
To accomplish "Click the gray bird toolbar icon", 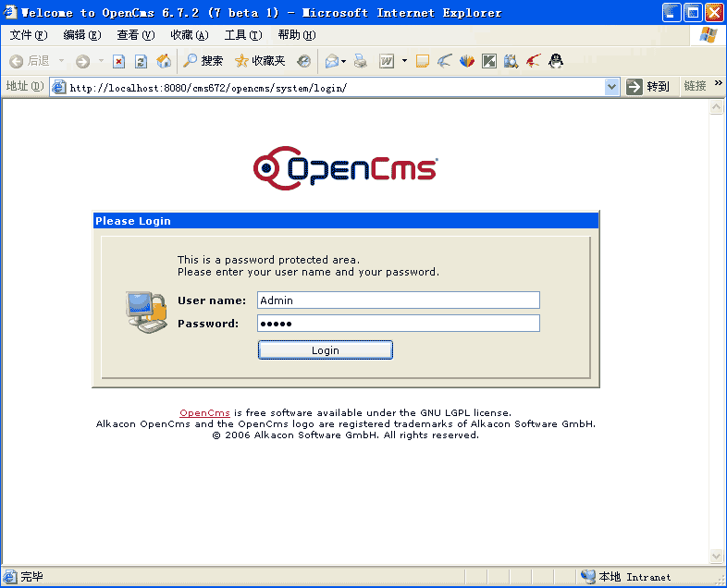I will (x=445, y=61).
